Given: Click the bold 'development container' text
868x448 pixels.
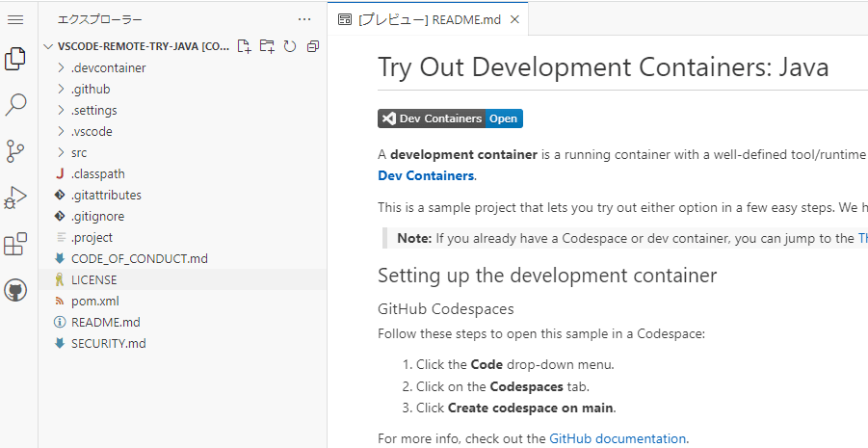Looking at the screenshot, I should 464,154.
